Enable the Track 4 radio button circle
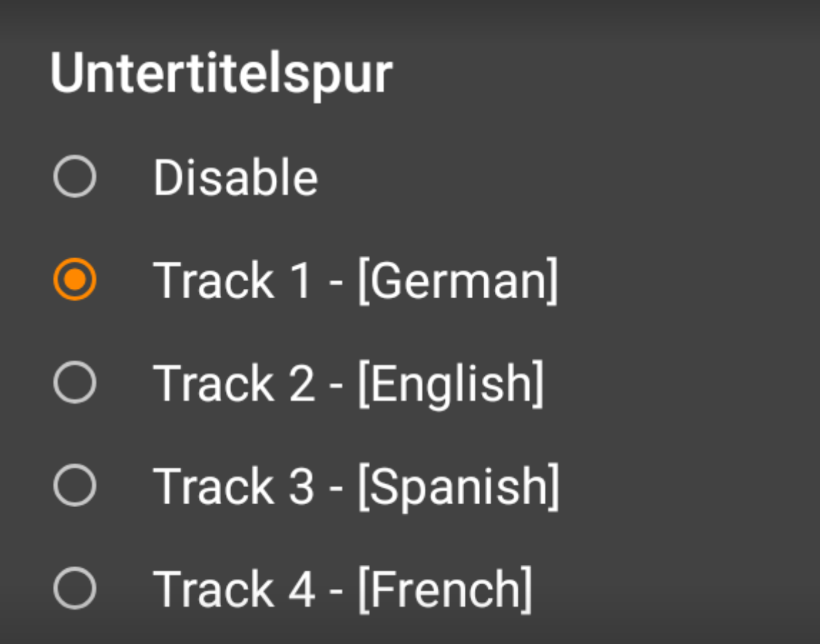Image resolution: width=820 pixels, height=644 pixels. [x=74, y=589]
